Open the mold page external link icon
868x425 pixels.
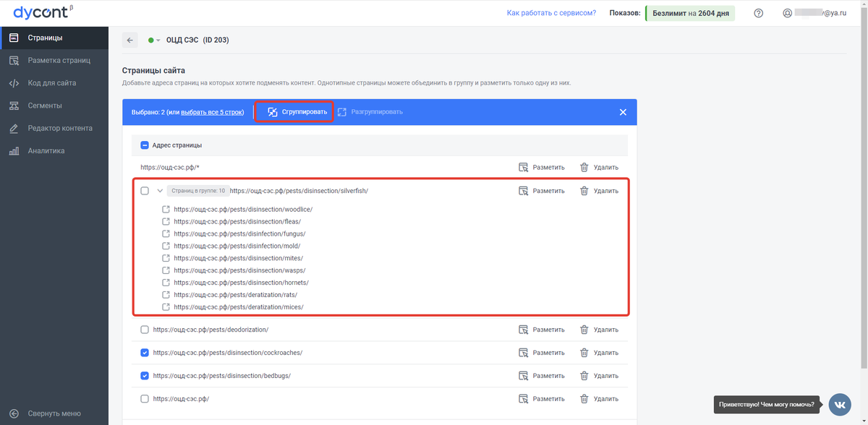[166, 246]
